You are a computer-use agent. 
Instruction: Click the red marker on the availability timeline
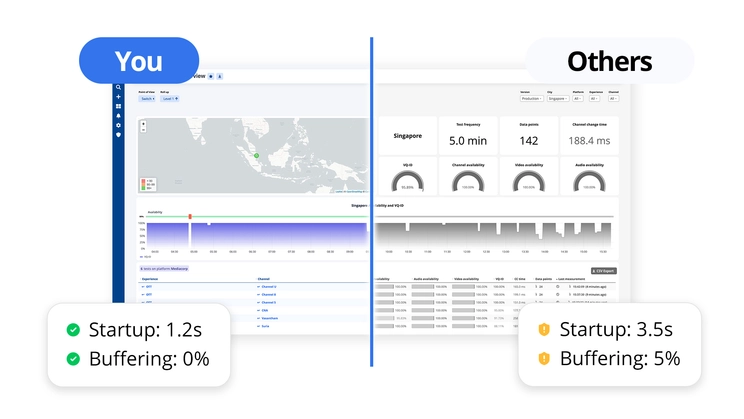point(190,216)
